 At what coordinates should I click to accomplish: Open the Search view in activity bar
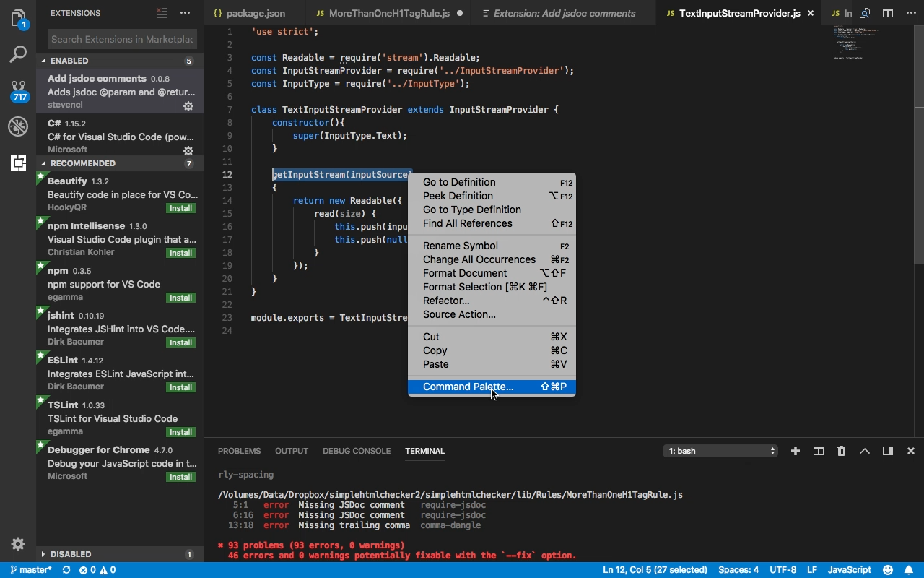[18, 53]
